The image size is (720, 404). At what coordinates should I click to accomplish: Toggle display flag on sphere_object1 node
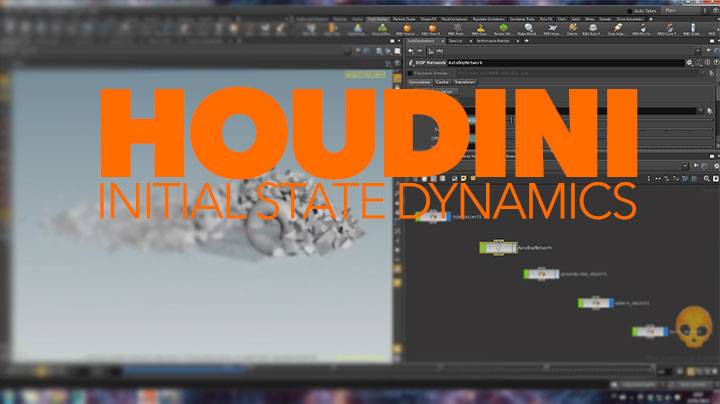point(611,303)
